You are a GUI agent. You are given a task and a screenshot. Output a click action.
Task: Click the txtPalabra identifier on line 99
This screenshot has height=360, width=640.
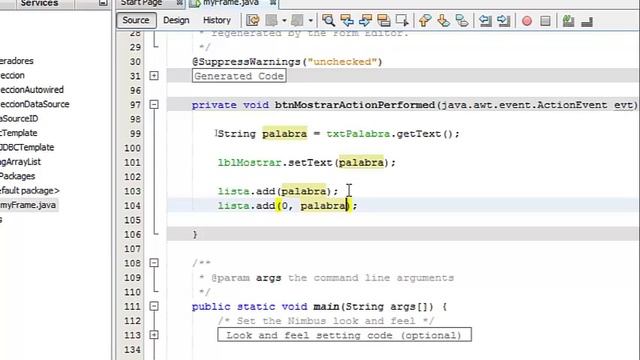click(x=358, y=134)
